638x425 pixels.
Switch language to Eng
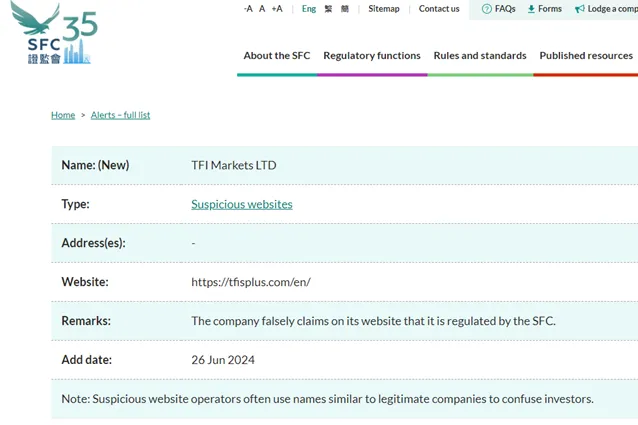(x=309, y=9)
